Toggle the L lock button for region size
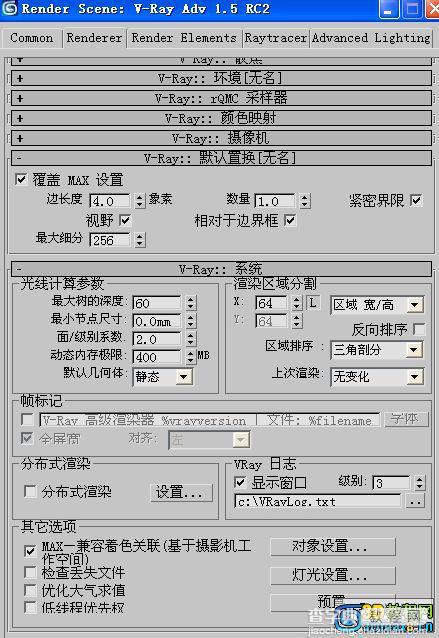 pos(312,303)
